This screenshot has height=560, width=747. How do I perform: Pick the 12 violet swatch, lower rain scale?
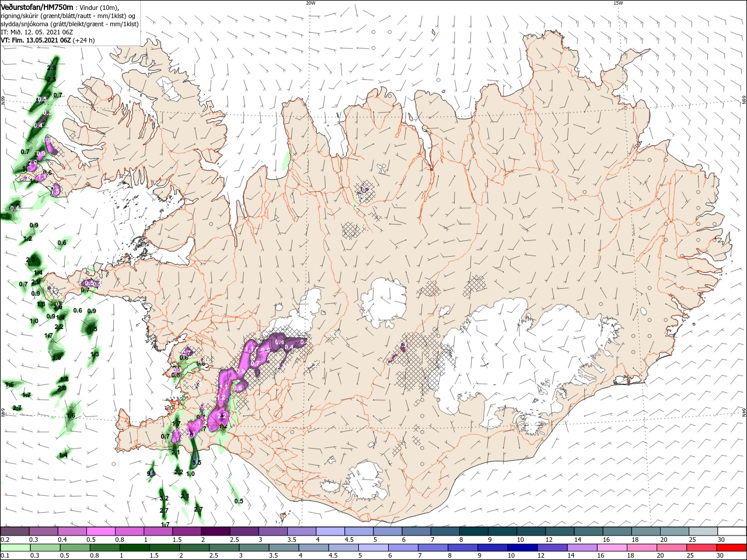pos(552,548)
